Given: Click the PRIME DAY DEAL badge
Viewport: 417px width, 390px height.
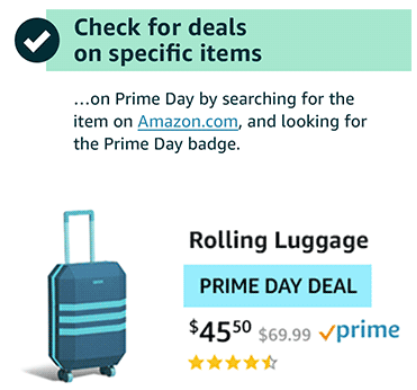Looking at the screenshot, I should tap(277, 286).
